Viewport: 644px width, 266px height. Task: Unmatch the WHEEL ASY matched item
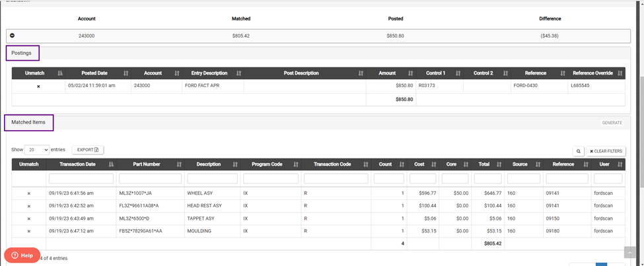tap(29, 193)
